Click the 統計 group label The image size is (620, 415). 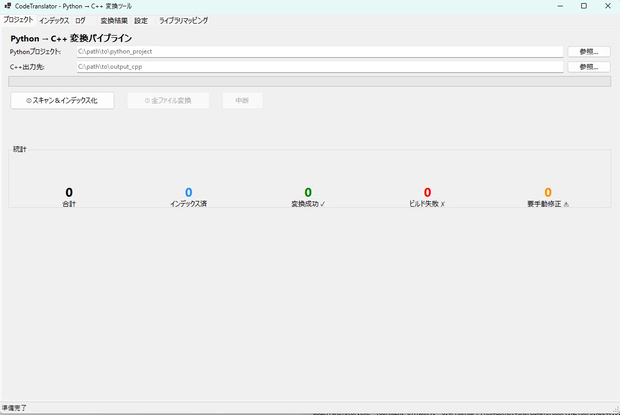tap(19, 149)
